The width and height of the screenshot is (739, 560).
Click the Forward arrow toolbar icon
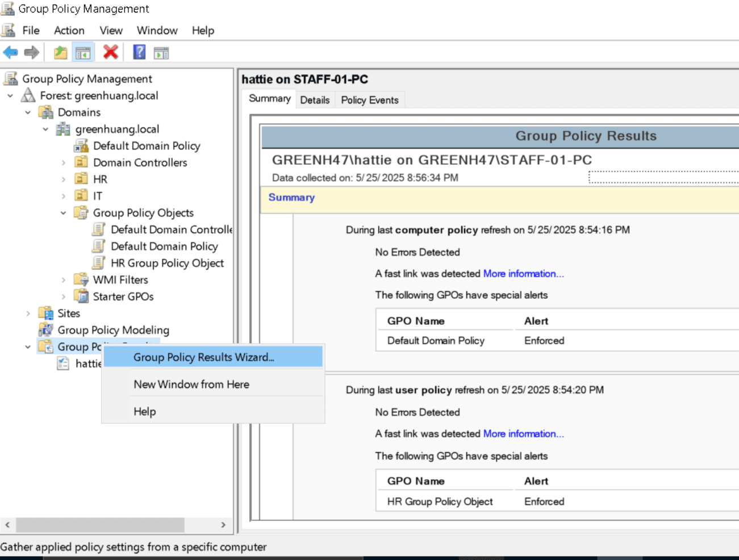(x=32, y=53)
